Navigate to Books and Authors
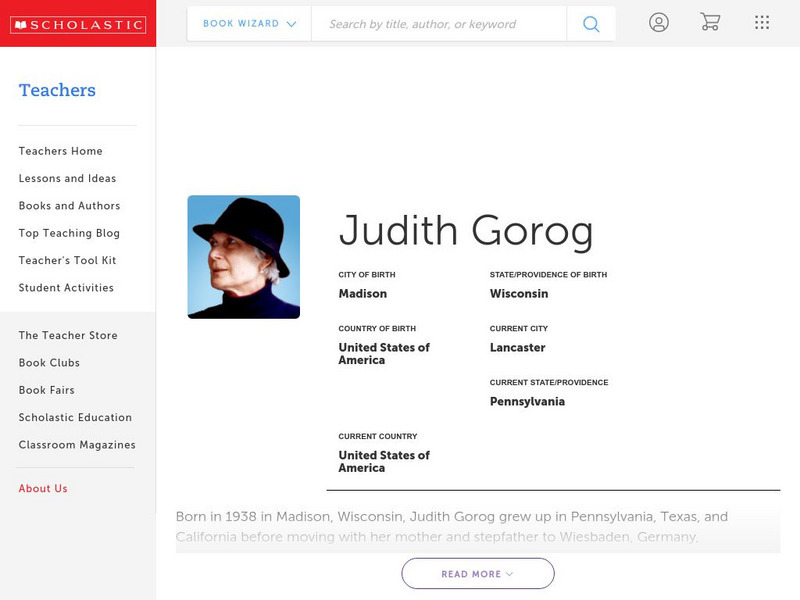The image size is (800, 600). pos(69,206)
